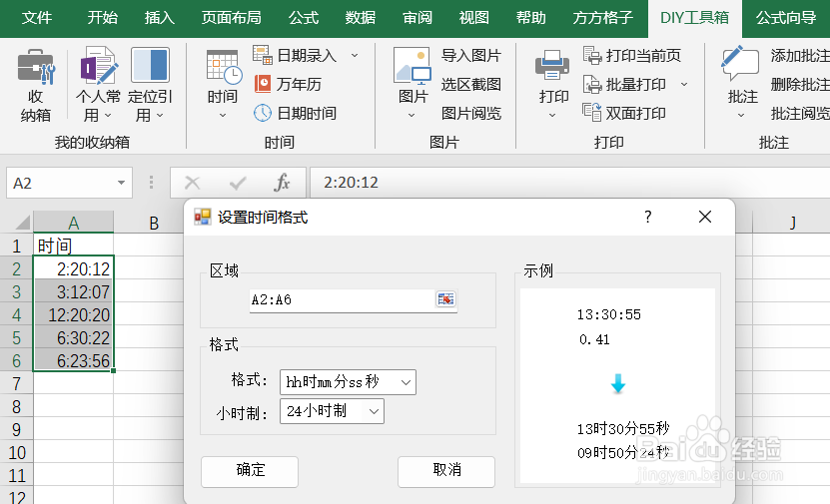Click the 区域 range input field

[x=342, y=299]
